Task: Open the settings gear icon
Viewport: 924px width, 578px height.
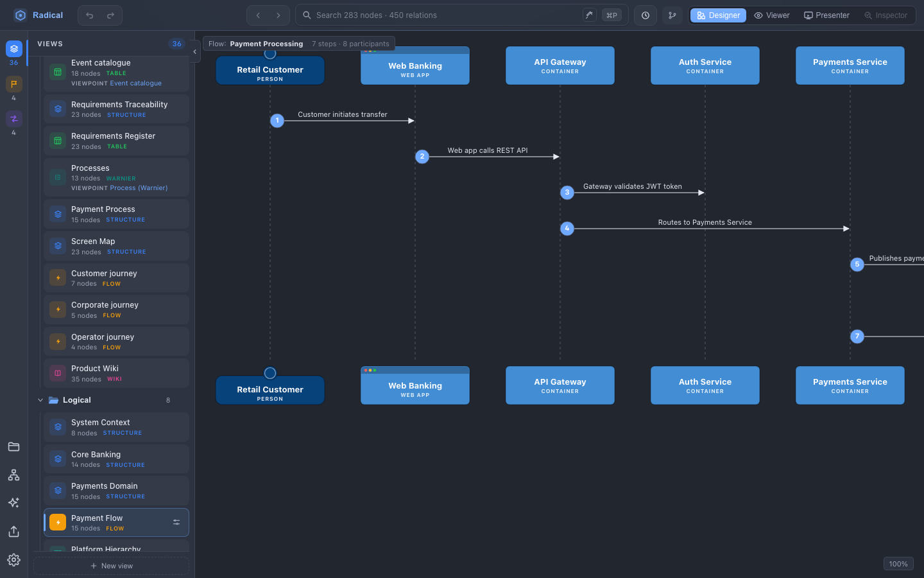Action: pos(13,560)
